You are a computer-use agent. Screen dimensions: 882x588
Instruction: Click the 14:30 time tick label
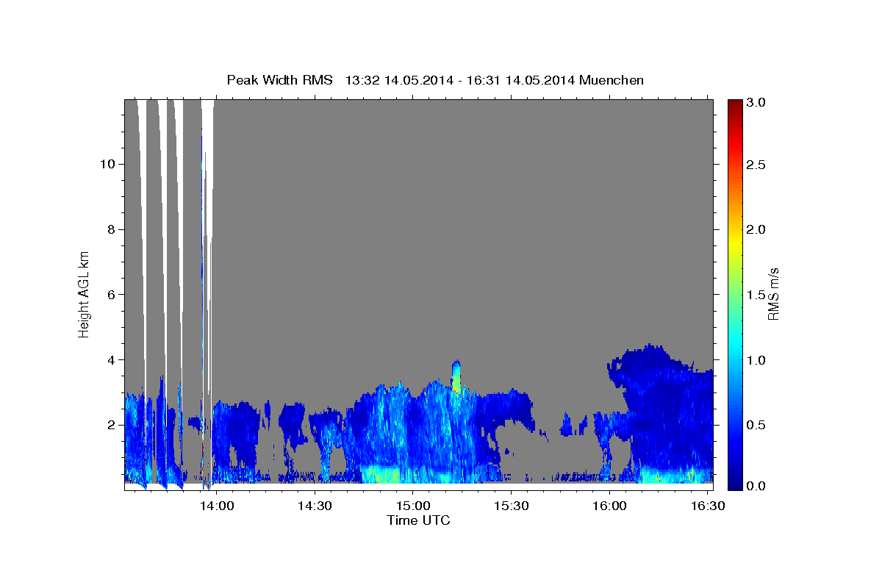(315, 506)
